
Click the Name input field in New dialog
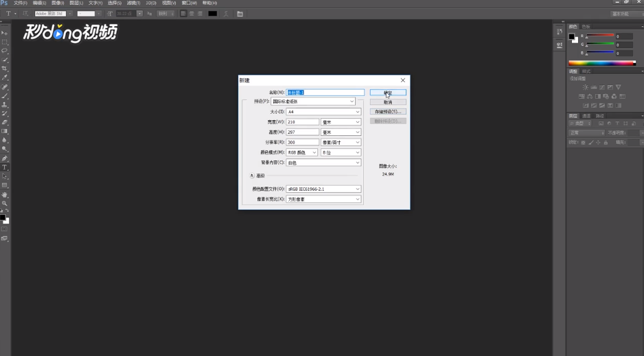pos(325,93)
